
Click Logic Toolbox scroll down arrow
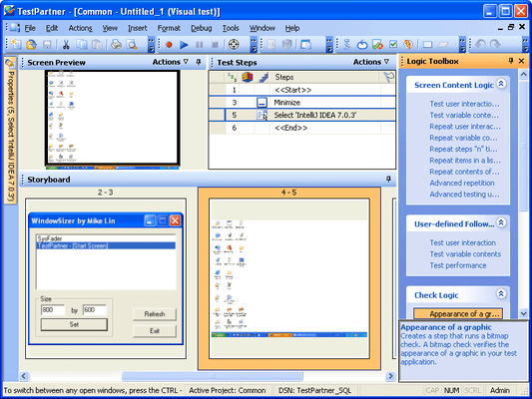523,313
